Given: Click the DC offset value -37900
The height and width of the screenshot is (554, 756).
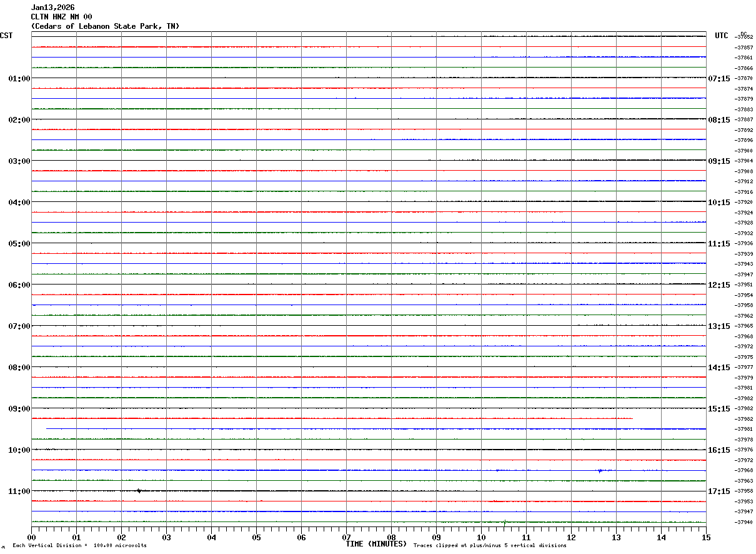Looking at the screenshot, I should click(x=744, y=151).
